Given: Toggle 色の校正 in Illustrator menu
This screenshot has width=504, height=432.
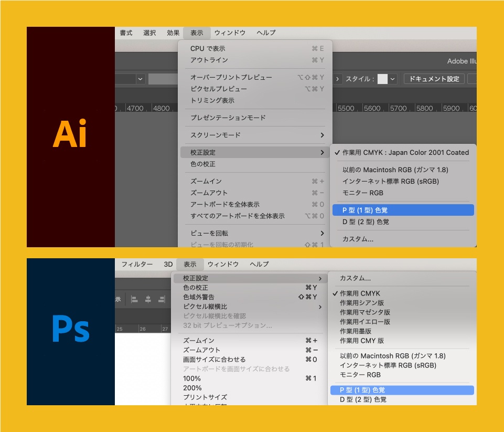Looking at the screenshot, I should point(255,164).
